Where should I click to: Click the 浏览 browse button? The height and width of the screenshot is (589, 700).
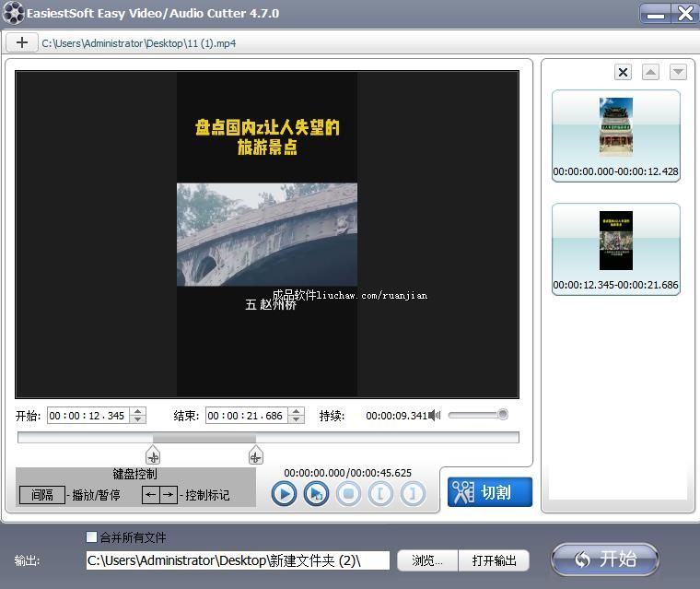[432, 560]
